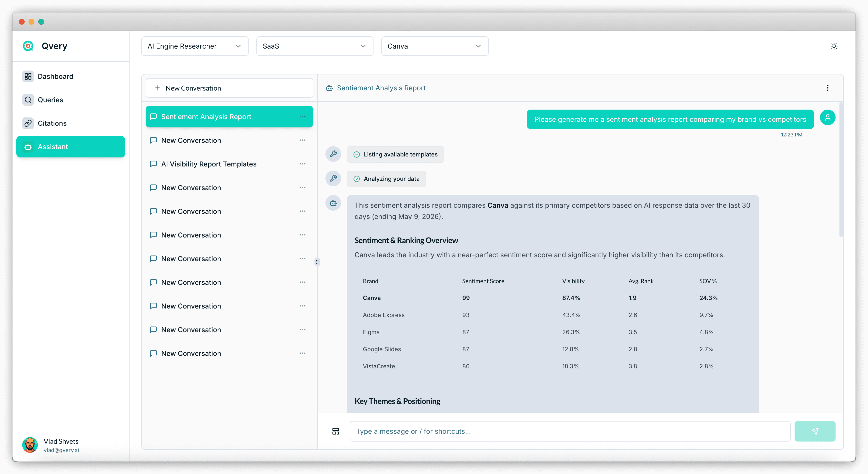This screenshot has height=474, width=868.
Task: Click Sentiment & Ranking Overview heading
Action: [406, 240]
